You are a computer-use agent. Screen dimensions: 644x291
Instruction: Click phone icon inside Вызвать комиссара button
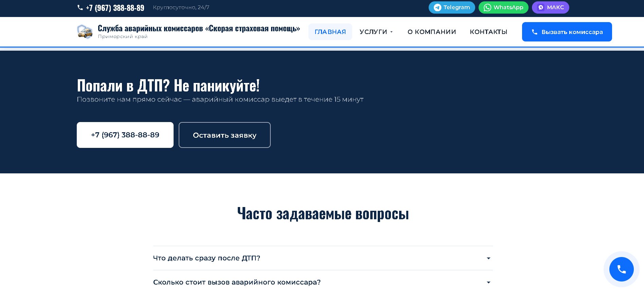[x=535, y=32]
